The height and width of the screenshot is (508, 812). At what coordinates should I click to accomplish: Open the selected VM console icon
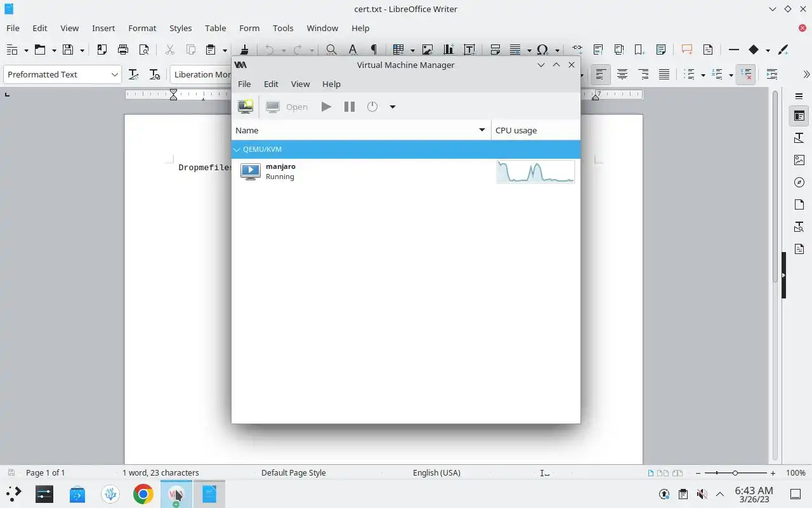pos(287,107)
